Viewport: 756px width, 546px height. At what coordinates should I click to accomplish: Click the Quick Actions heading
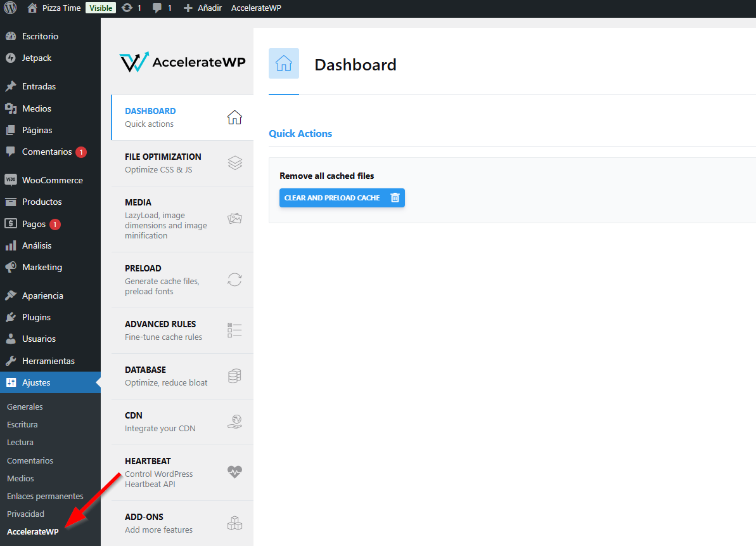pos(300,134)
